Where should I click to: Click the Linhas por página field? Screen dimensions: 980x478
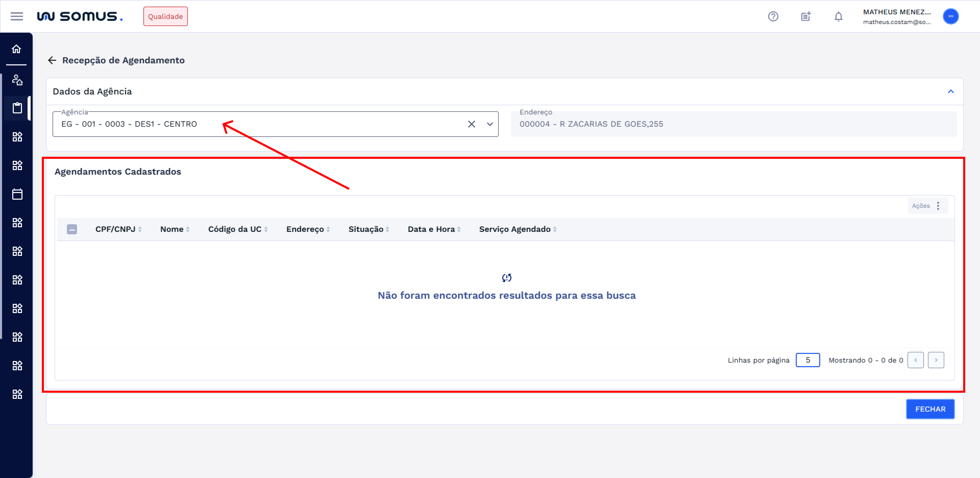click(x=807, y=360)
